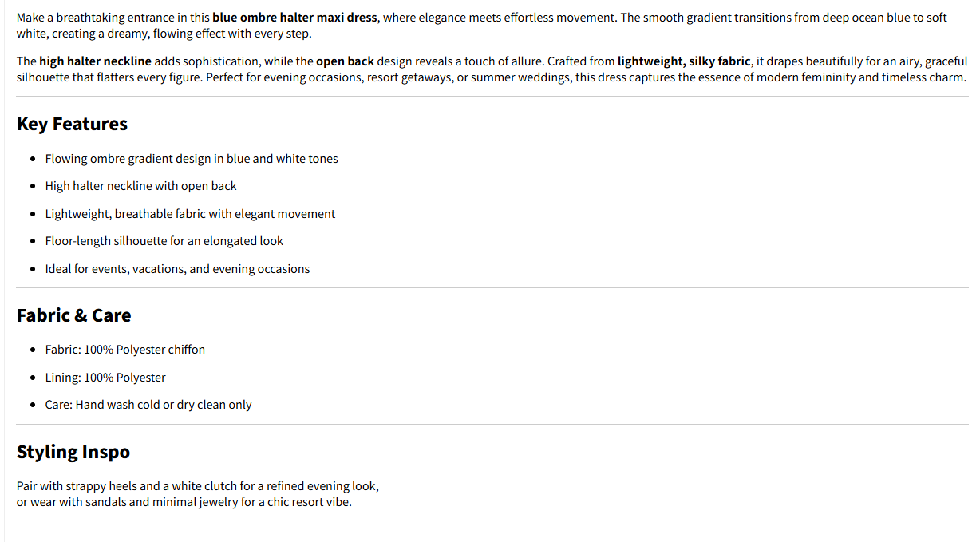Click the "Ideal for events, vacations" bullet
The height and width of the screenshot is (542, 980).
click(177, 269)
